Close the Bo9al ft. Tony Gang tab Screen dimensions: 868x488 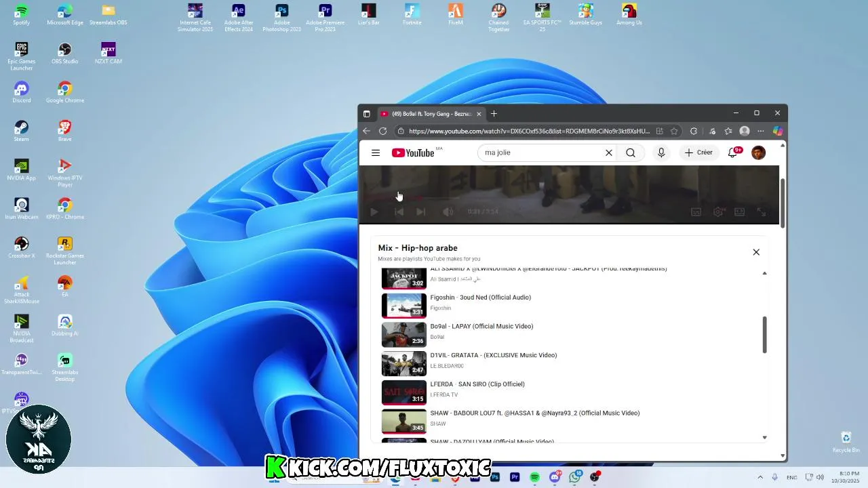point(479,114)
